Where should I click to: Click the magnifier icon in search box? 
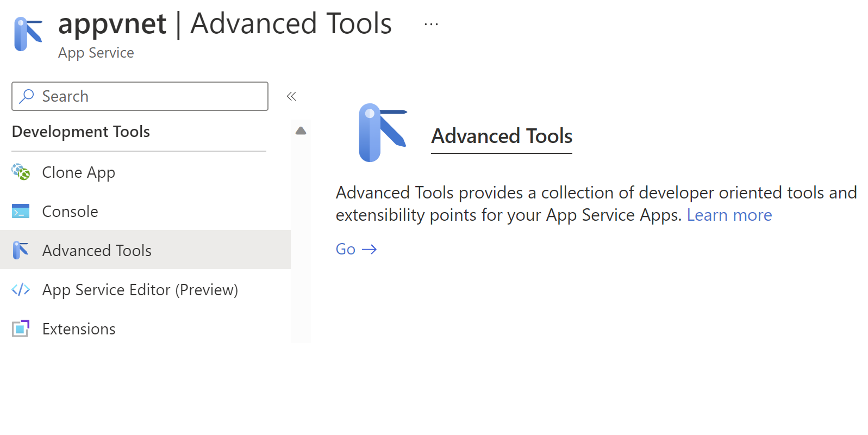(26, 96)
